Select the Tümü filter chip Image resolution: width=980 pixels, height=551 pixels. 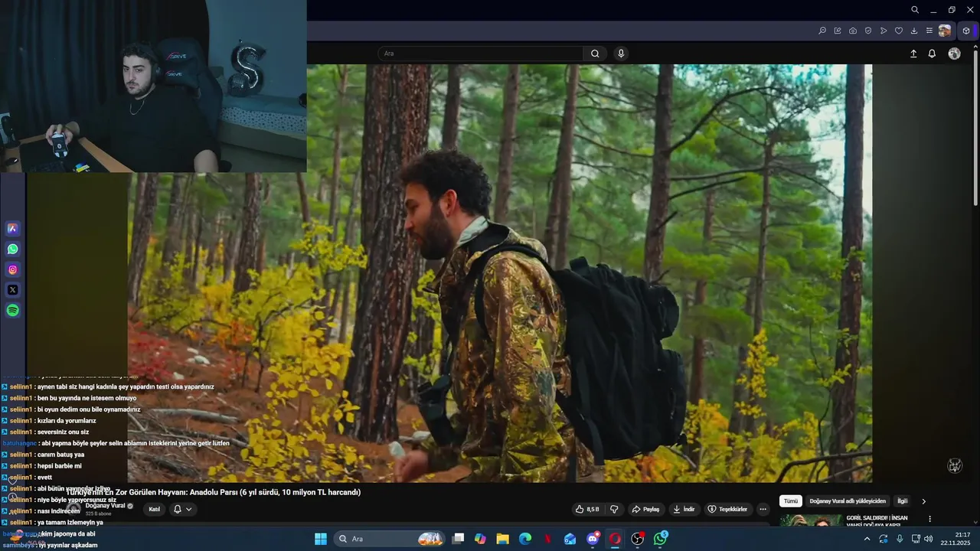coord(791,501)
